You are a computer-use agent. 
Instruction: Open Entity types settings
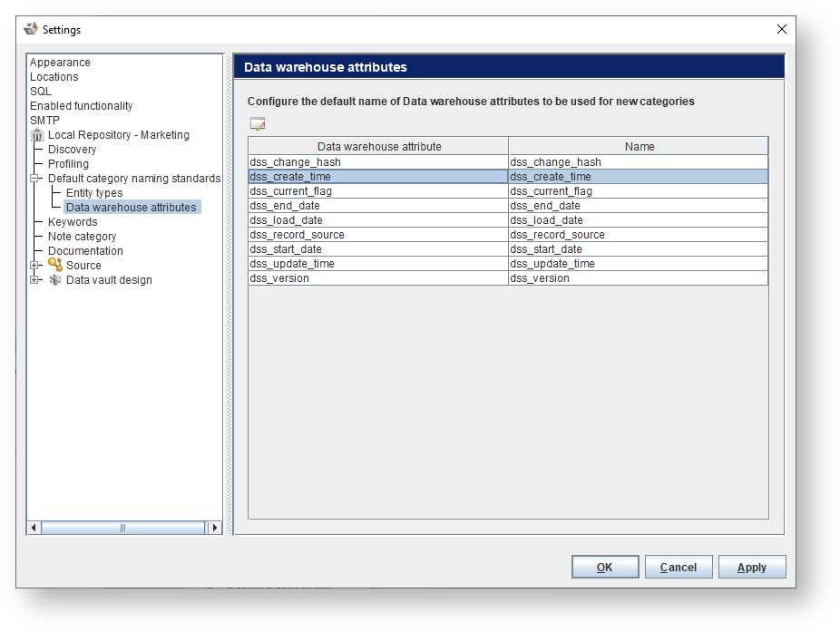[94, 192]
